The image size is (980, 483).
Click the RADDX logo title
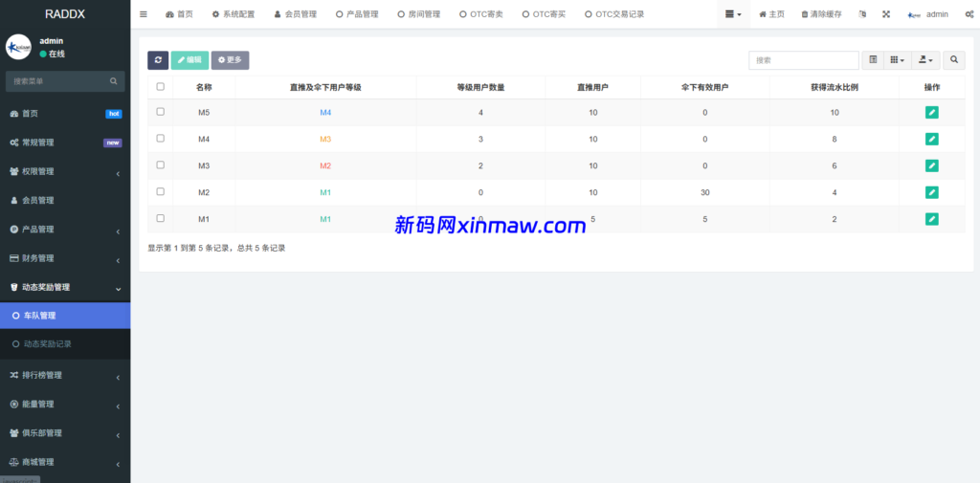click(x=65, y=14)
